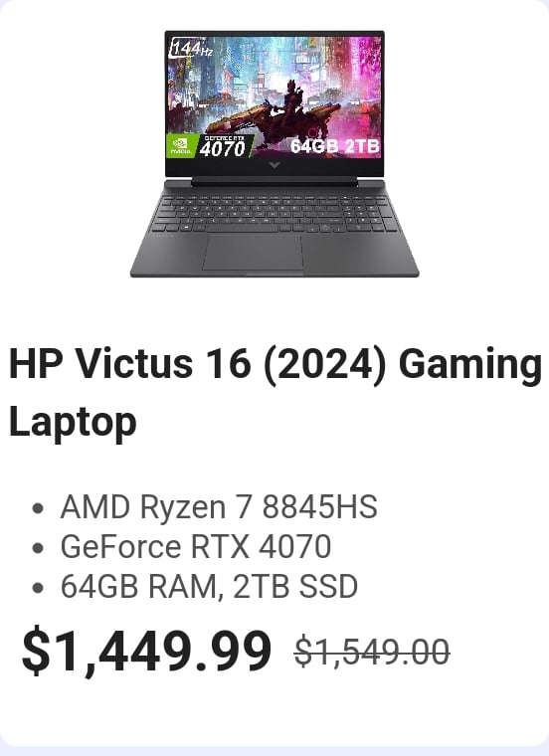Click the 144Hz badge on the laptop screen
549x756 pixels.
[191, 49]
